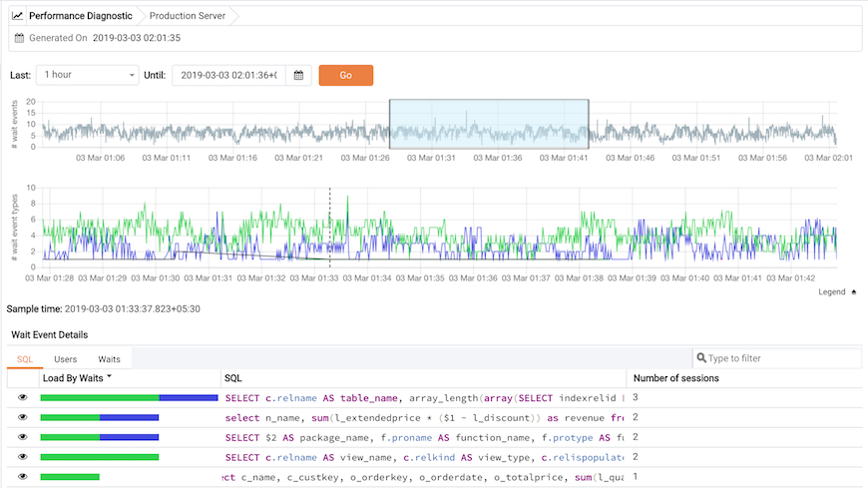The image size is (868, 488).
Task: Toggle eye icon for package_name query row
Action: (23, 437)
